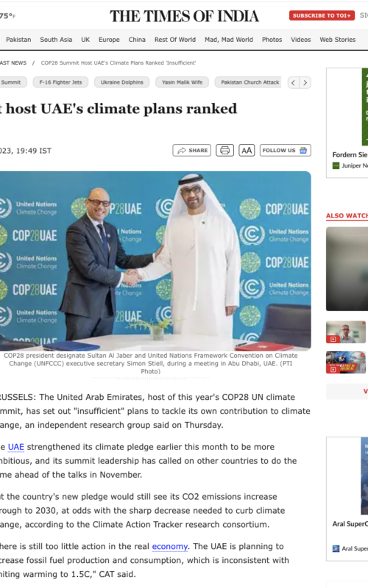
Task: Open the economy link in the article
Action: point(170,547)
